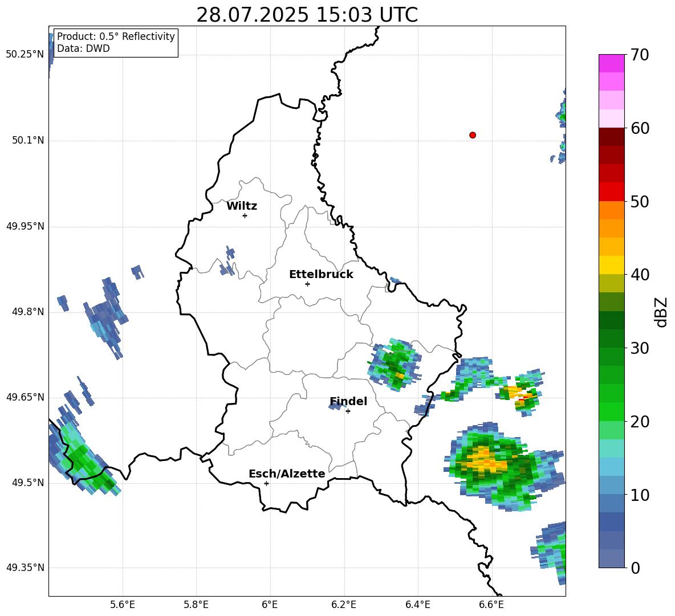Click the dBZ colorbar axis label
Viewport: 675px width, 616px height.
(662, 312)
